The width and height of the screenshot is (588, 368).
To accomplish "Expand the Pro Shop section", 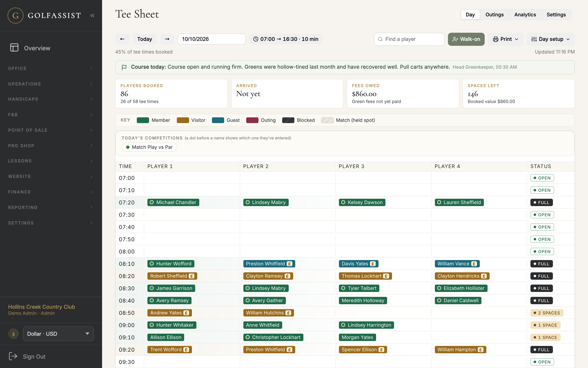I will tap(51, 146).
